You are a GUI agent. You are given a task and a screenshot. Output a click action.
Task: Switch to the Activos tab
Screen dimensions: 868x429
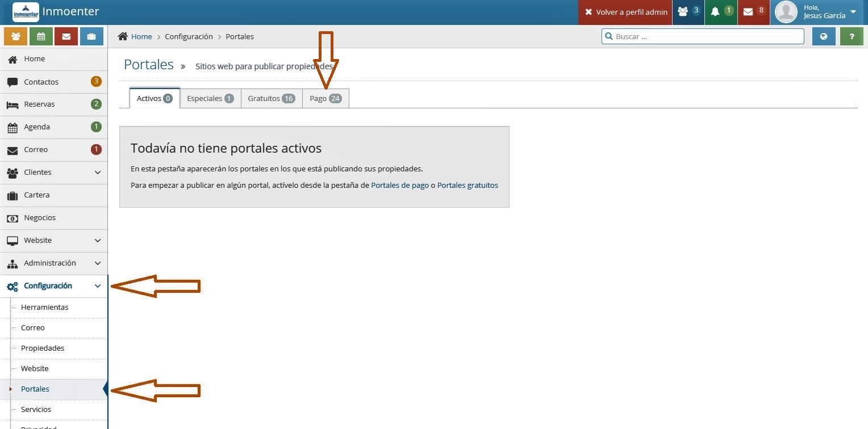coord(155,98)
